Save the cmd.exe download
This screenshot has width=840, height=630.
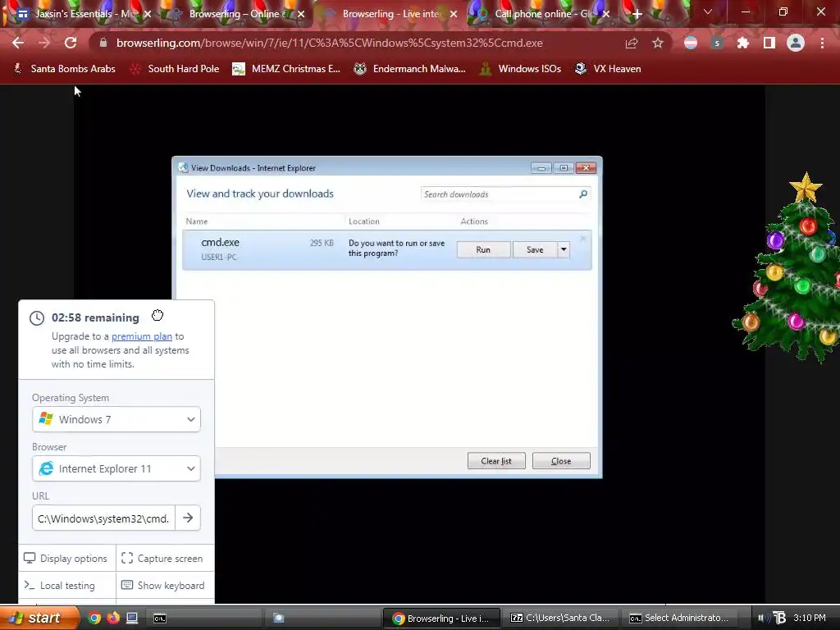pyautogui.click(x=535, y=249)
